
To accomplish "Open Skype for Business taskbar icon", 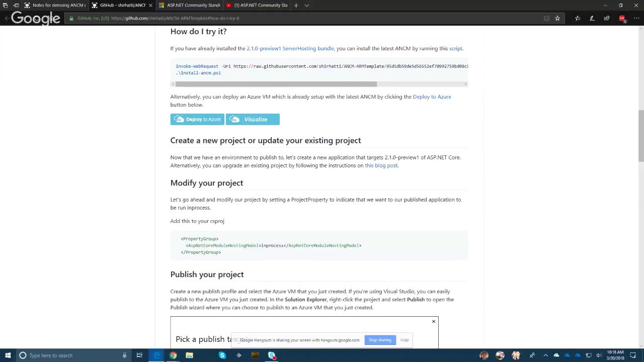I will pyautogui.click(x=272, y=355).
